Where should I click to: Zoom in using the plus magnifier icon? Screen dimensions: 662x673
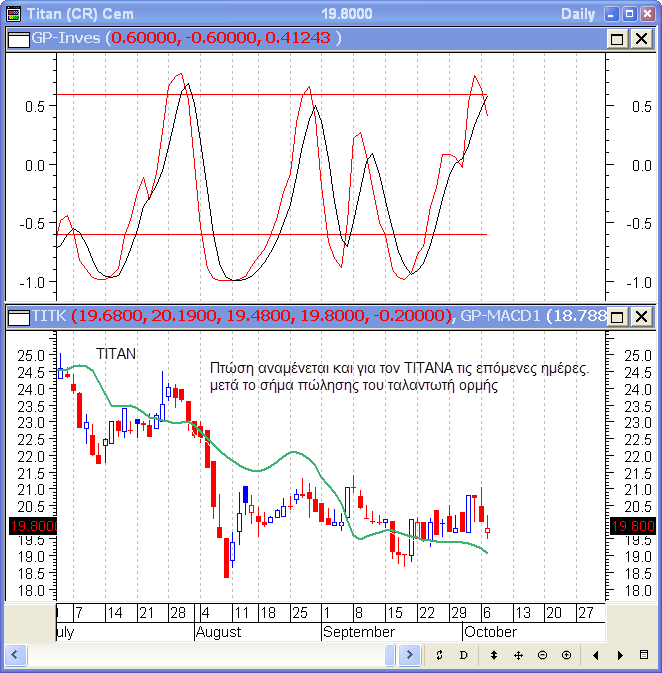point(566,655)
